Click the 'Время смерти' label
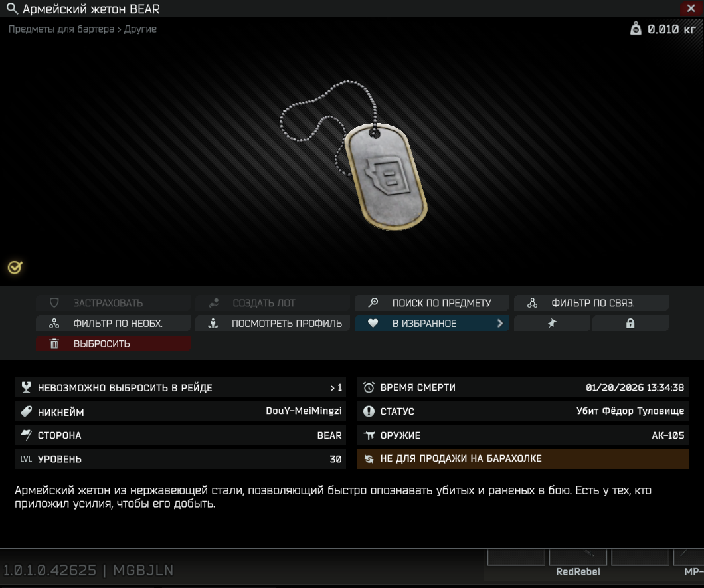704x588 pixels. (x=418, y=387)
